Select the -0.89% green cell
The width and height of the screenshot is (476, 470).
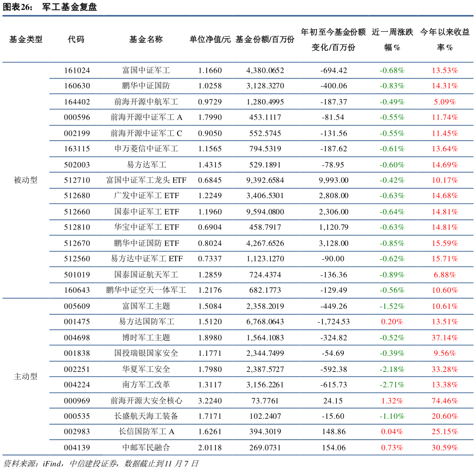[x=392, y=275]
